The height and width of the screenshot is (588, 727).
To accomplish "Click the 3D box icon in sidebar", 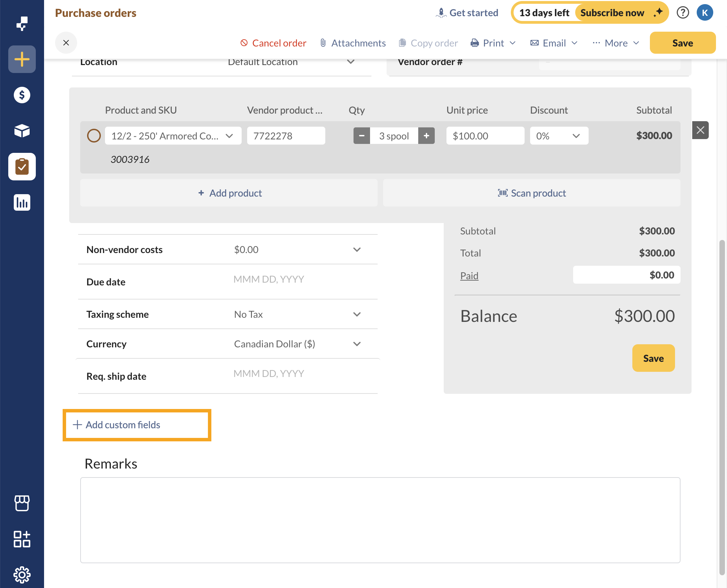I will [x=22, y=130].
